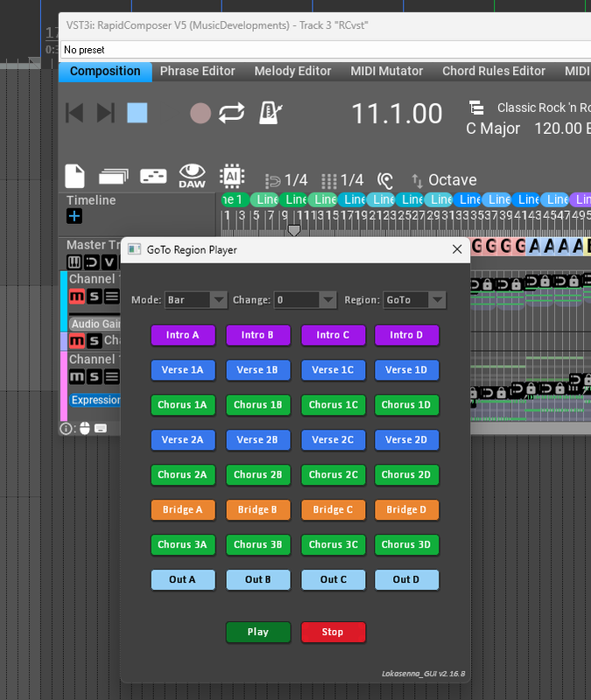
Task: Click the info icon at bottom left
Action: (66, 429)
